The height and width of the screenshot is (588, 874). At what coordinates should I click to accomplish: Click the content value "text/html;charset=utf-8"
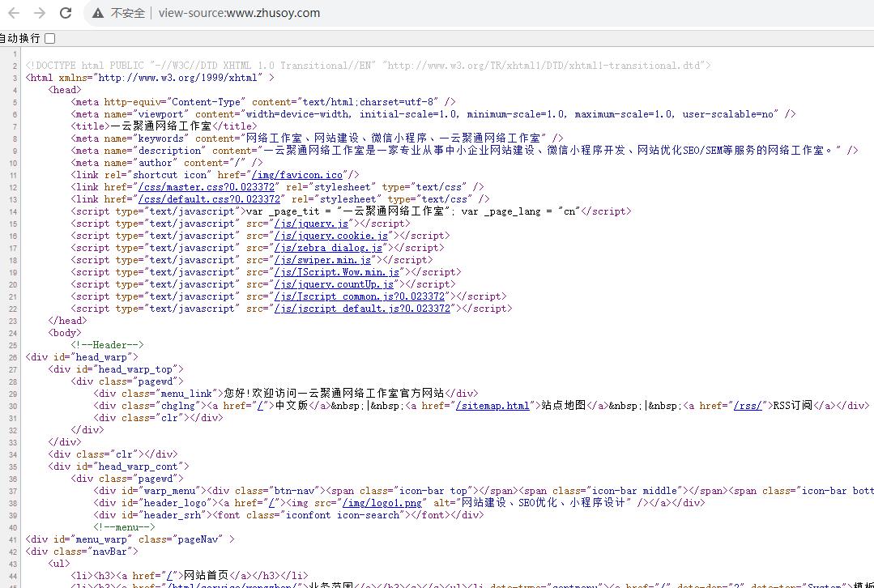click(x=368, y=102)
